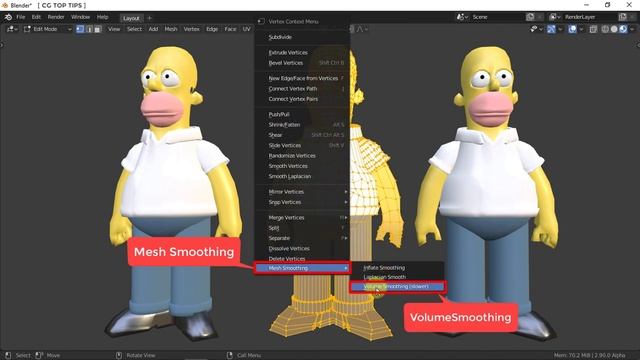The height and width of the screenshot is (360, 640).
Task: Open the Edge menu in the viewport header
Action: click(x=212, y=29)
